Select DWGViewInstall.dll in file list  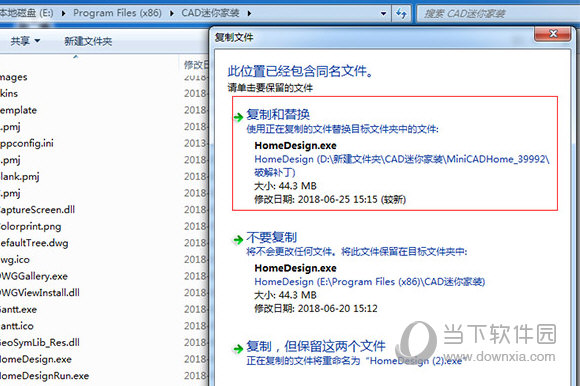(x=40, y=293)
